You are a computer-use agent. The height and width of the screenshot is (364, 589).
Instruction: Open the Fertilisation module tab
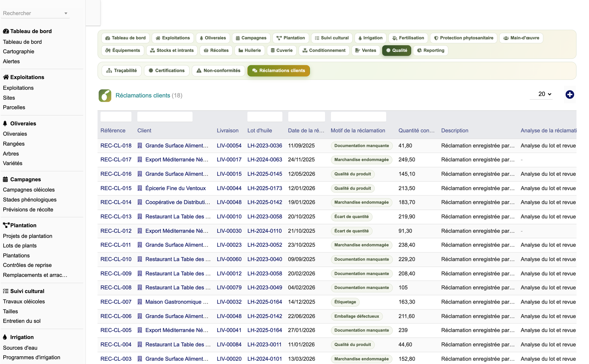(408, 38)
